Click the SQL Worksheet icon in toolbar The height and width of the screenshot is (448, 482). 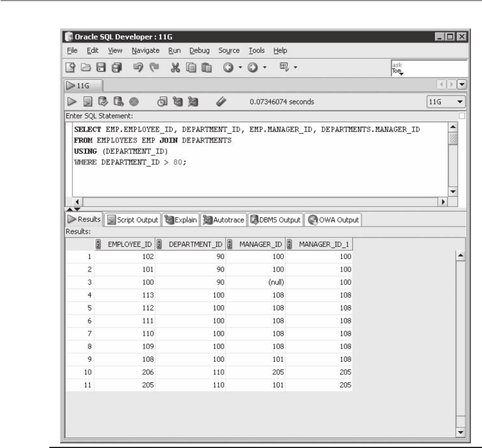[284, 67]
